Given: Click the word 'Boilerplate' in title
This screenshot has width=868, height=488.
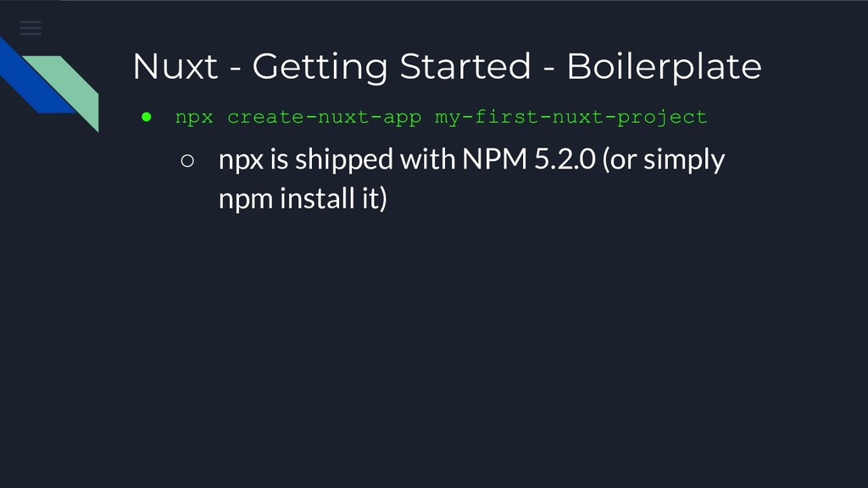Looking at the screenshot, I should [x=665, y=67].
